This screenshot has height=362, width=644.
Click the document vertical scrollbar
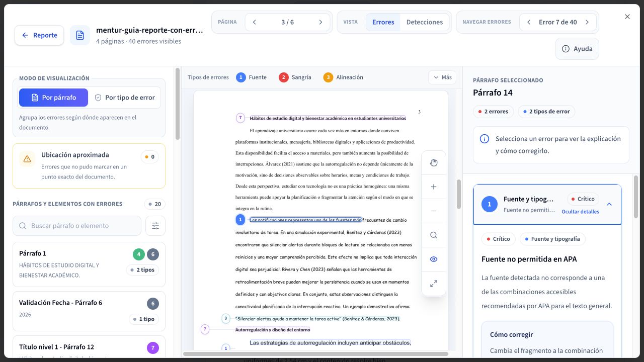(x=459, y=194)
